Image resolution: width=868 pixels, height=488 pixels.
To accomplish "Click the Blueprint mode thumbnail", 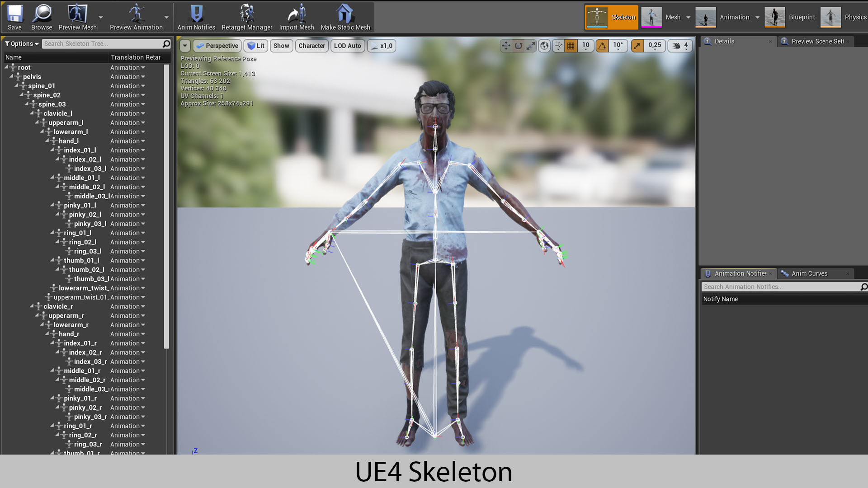I will point(774,17).
